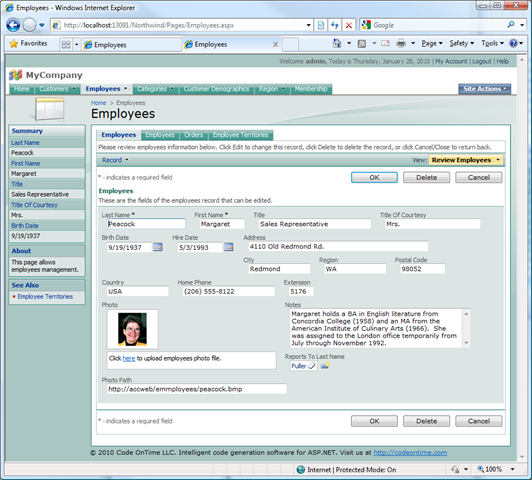Viewport: 532px width, 480px height.
Task: Click the here link to upload photo
Action: [129, 358]
